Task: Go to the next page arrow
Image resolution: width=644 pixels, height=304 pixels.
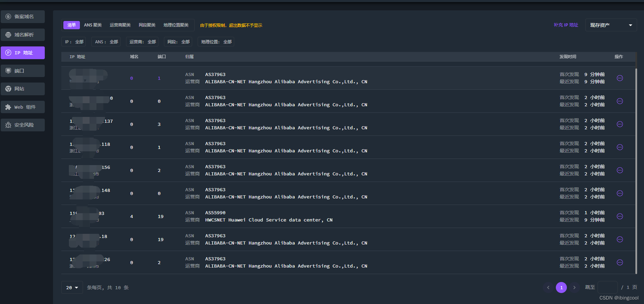Action: point(574,287)
